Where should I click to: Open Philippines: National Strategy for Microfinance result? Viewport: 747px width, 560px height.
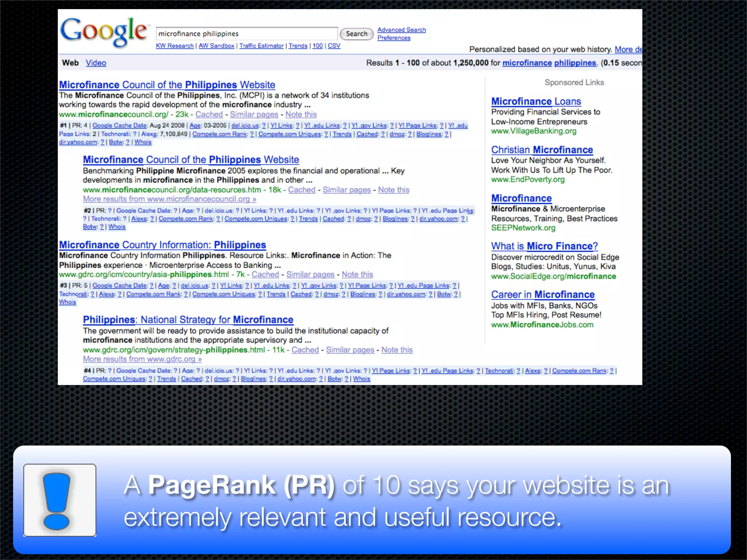click(x=188, y=320)
